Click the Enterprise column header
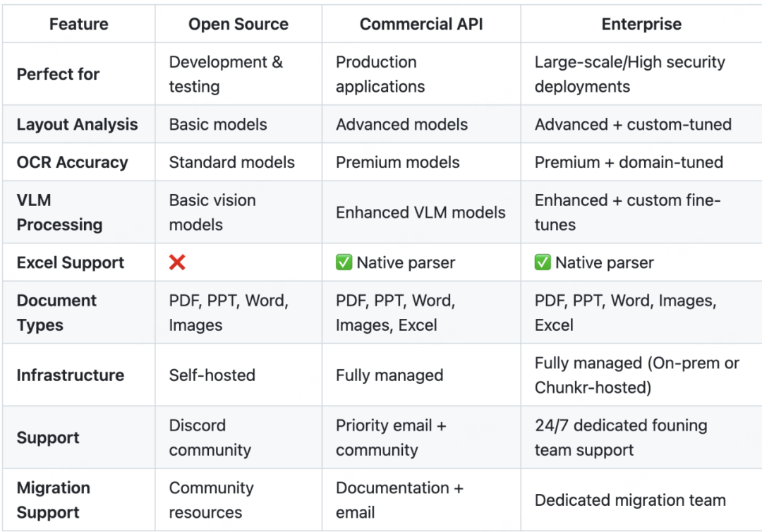The height and width of the screenshot is (532, 762). tap(641, 24)
